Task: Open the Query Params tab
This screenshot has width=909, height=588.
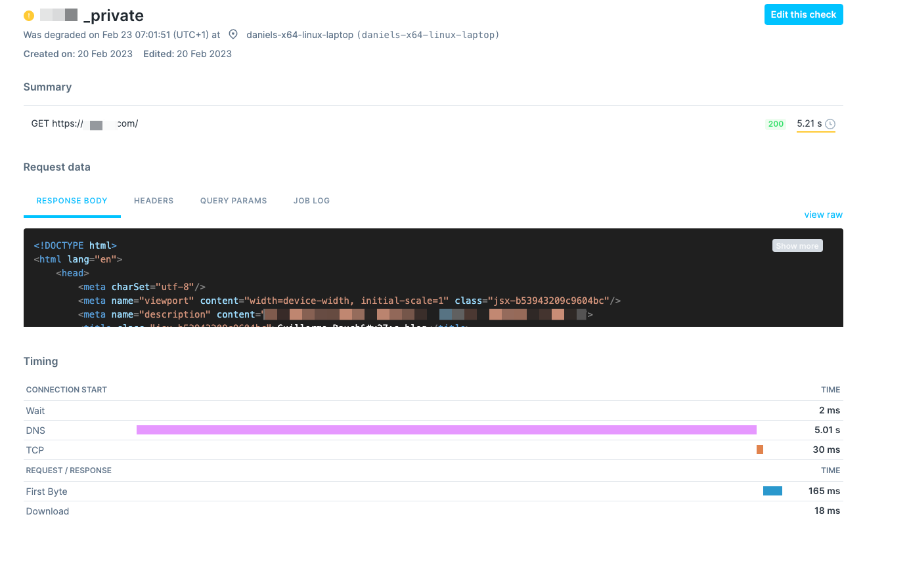Action: [234, 201]
